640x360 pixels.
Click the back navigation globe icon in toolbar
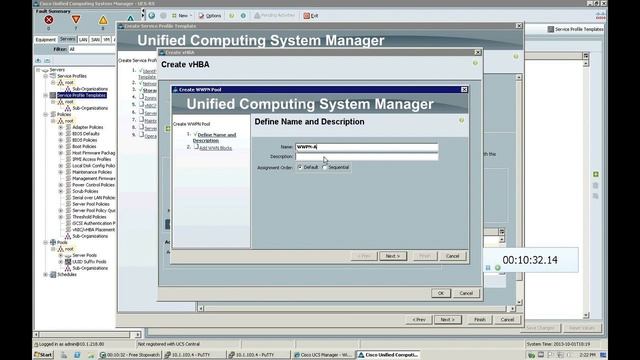click(152, 16)
